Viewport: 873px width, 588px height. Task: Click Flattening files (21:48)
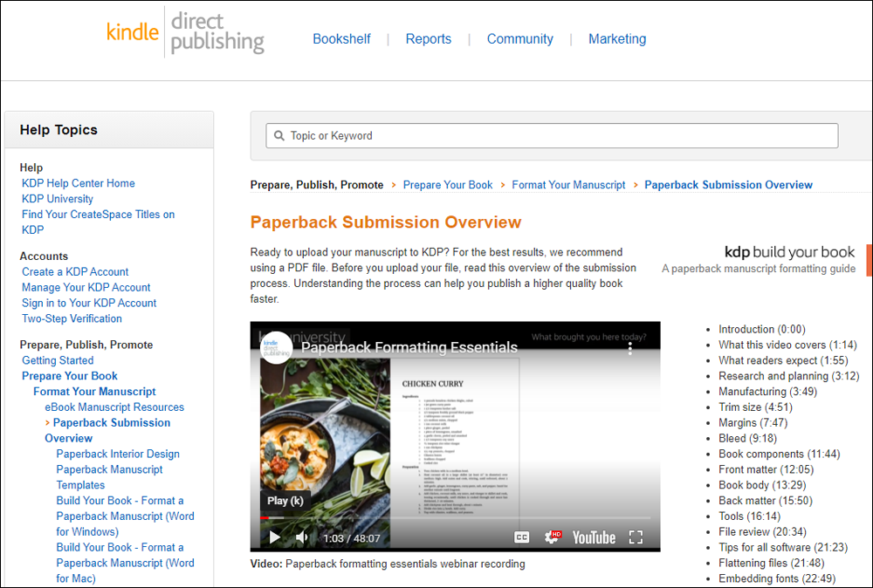click(771, 563)
